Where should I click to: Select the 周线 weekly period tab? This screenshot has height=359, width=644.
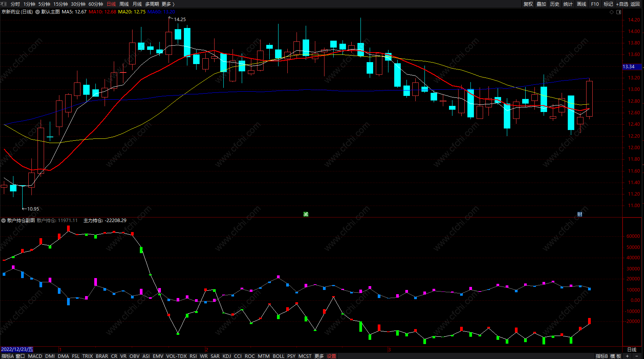tap(124, 4)
